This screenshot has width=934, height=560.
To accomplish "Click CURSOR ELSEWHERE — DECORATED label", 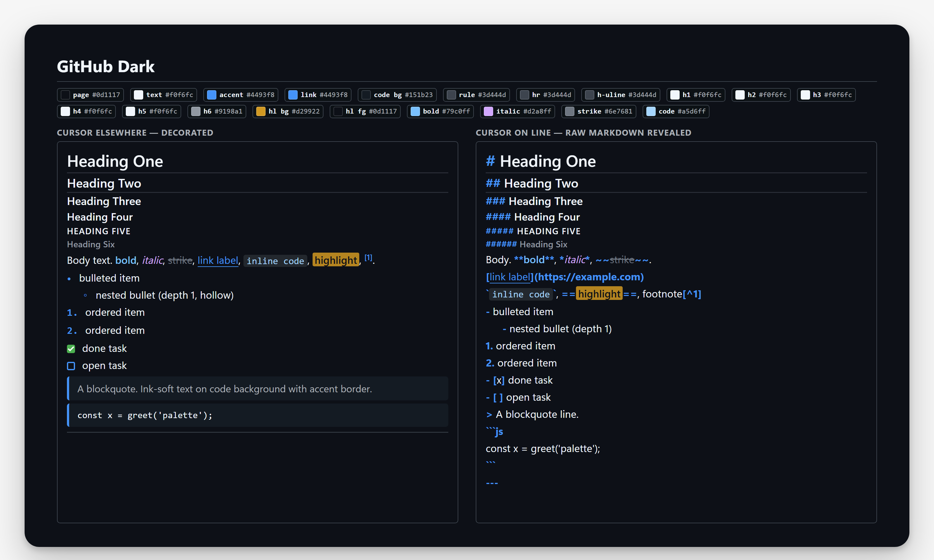I will [x=135, y=133].
